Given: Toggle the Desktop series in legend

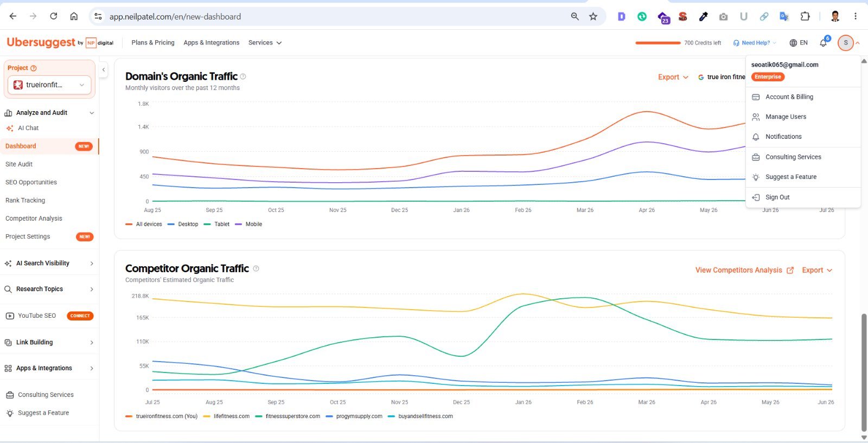Looking at the screenshot, I should point(183,224).
